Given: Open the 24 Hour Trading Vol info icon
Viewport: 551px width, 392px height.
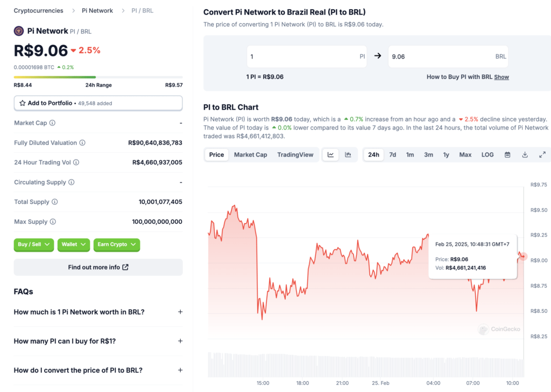Looking at the screenshot, I should 76,162.
